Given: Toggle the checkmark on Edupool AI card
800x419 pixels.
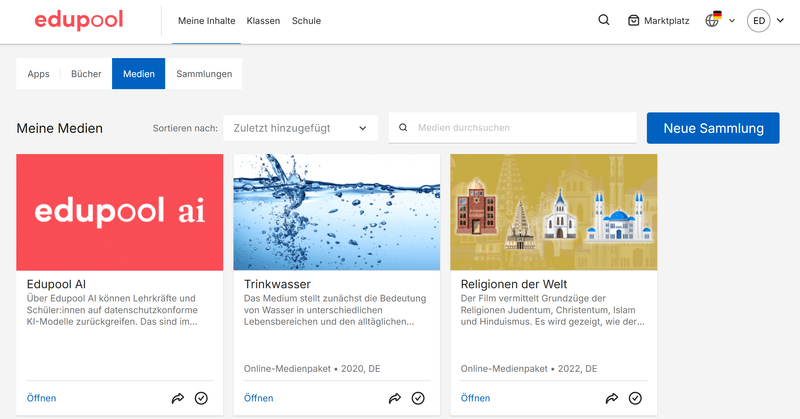Looking at the screenshot, I should [201, 398].
